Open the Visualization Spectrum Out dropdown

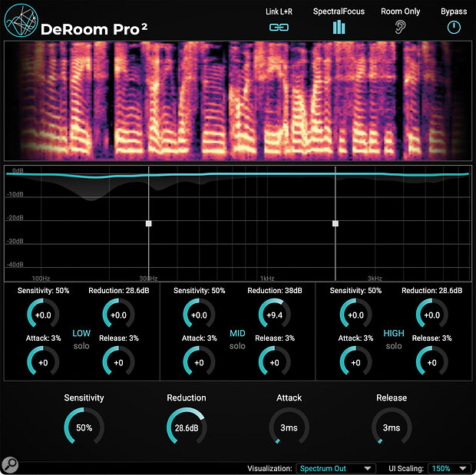(x=336, y=468)
